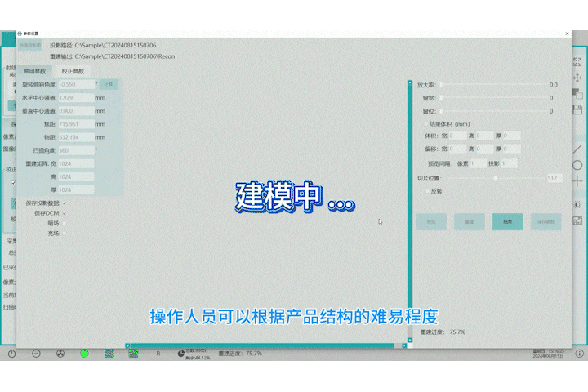This screenshot has width=588, height=392.
Task: Click the 预览间隔 投影 input field
Action: click(x=509, y=163)
